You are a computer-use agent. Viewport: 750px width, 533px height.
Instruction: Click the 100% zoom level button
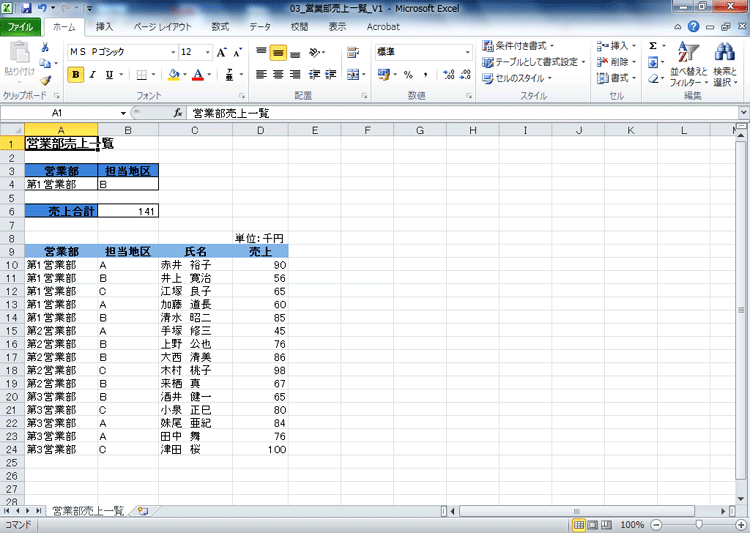[632, 525]
